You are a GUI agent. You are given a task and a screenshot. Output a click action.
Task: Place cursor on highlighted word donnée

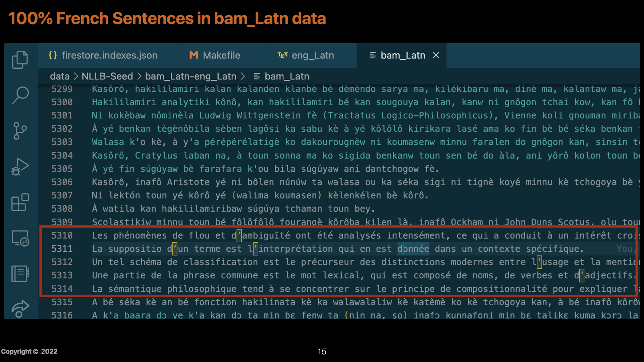(413, 249)
